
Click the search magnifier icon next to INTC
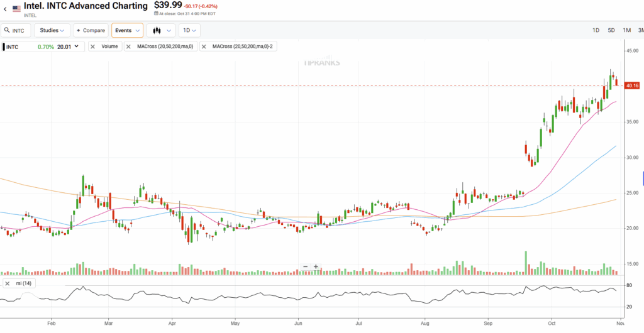[8, 30]
